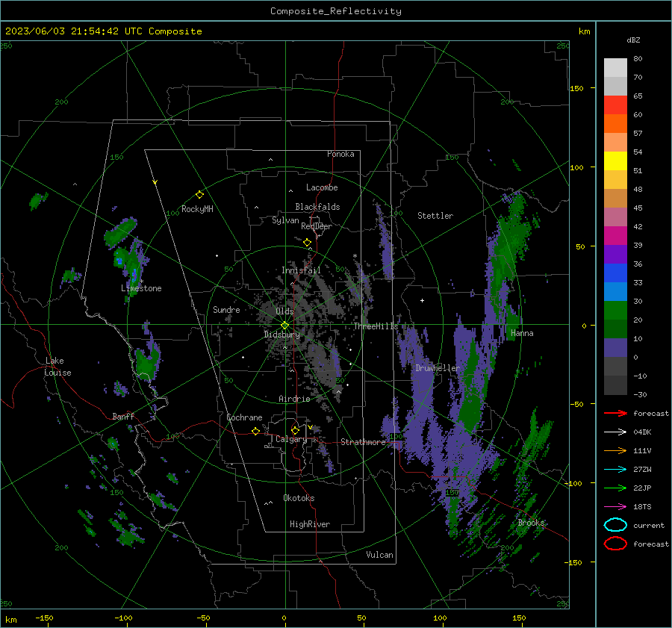Click the Cochrane city label

(x=244, y=417)
